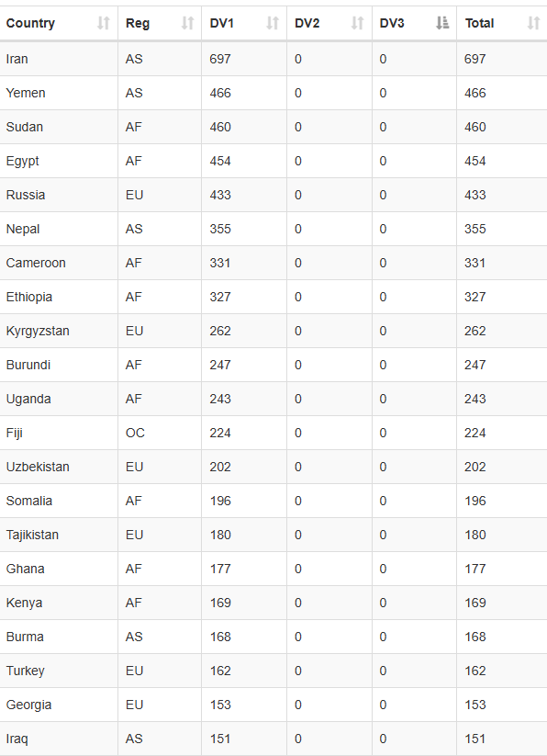Click Iraq's Total value 151
547x756 pixels.
pyautogui.click(x=474, y=739)
